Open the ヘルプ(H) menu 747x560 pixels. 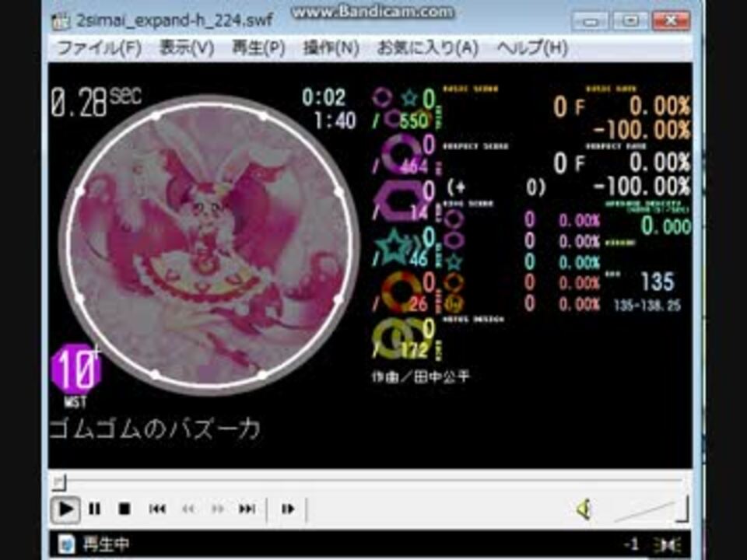tap(532, 48)
